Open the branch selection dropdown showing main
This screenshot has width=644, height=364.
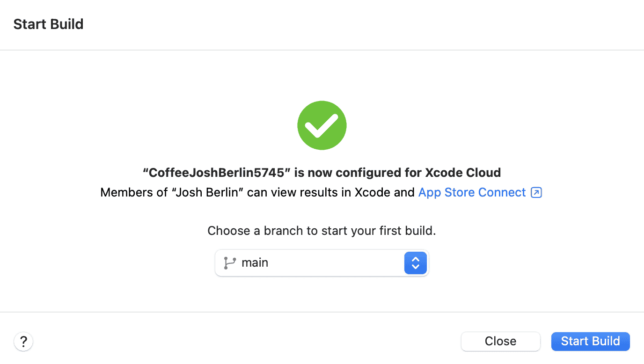(322, 262)
